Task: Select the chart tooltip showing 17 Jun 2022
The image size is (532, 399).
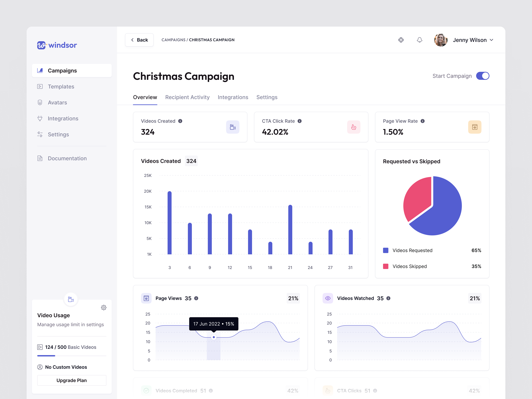Action: click(x=214, y=324)
